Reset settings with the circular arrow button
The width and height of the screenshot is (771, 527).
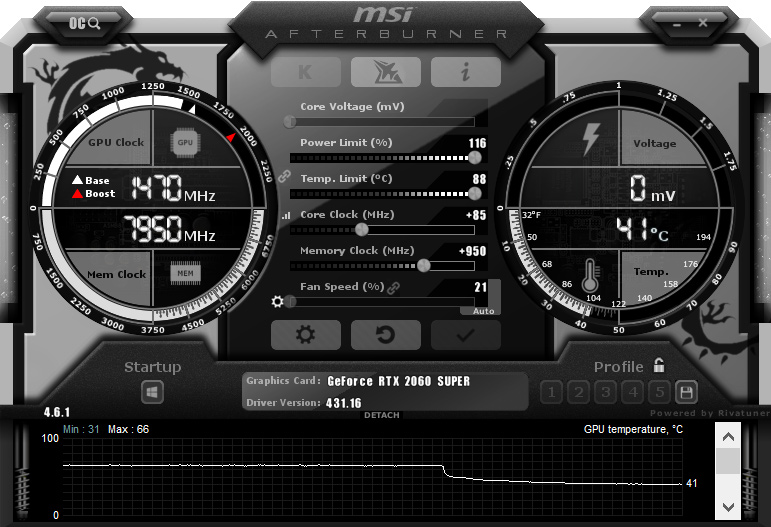(x=386, y=335)
